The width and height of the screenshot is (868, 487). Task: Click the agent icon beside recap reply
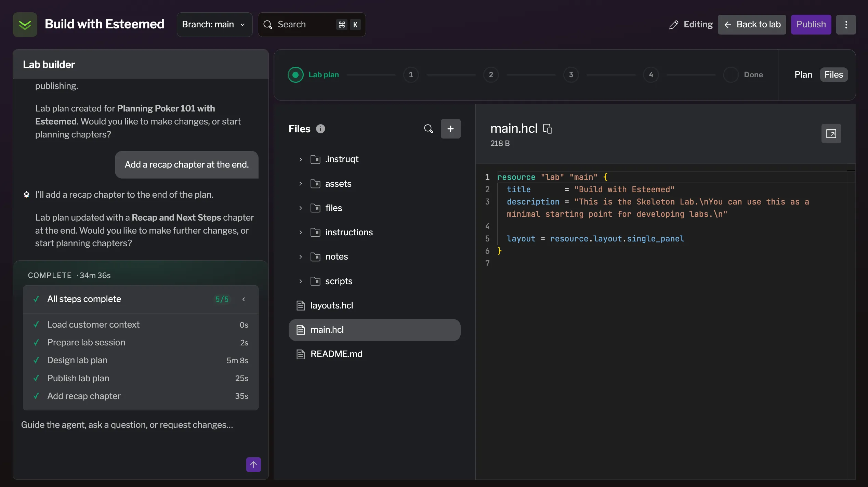pos(27,195)
